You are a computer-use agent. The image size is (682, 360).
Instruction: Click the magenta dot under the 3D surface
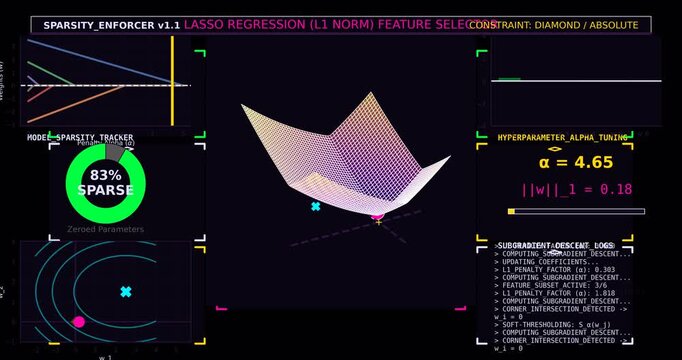tap(377, 216)
